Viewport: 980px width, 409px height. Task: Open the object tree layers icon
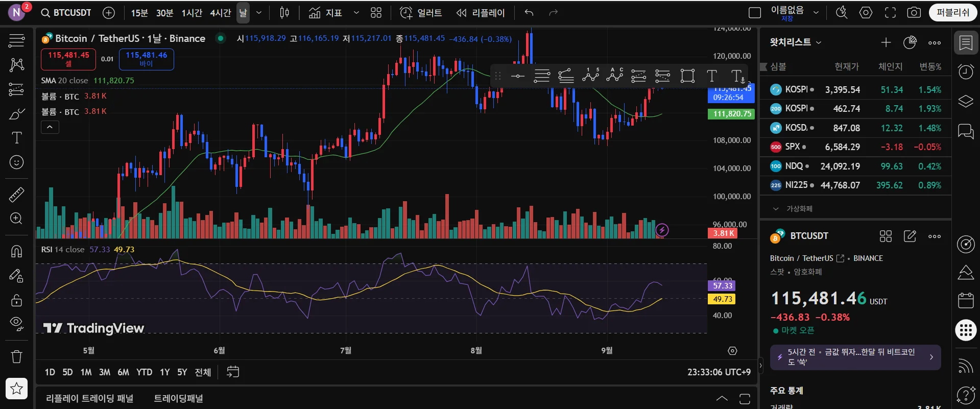coord(966,101)
